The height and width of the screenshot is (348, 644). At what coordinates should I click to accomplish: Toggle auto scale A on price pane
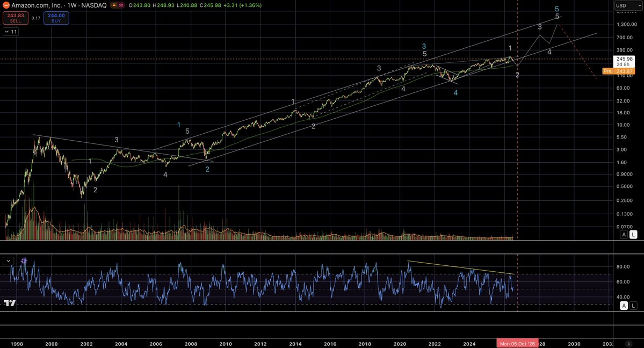pos(624,235)
